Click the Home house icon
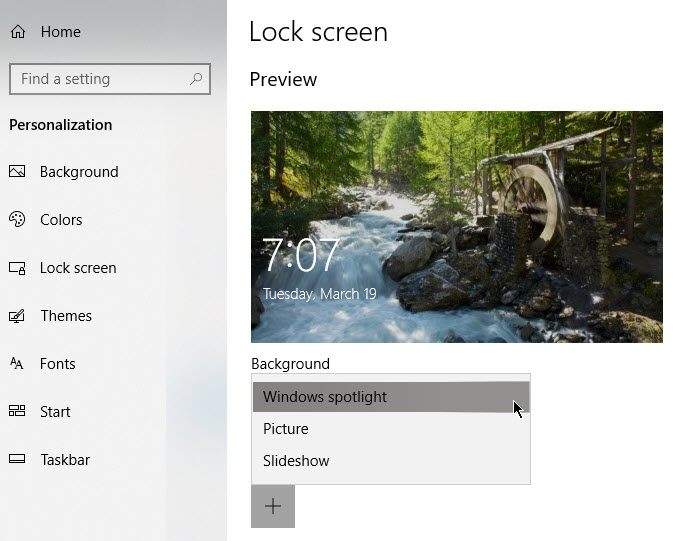This screenshot has height=541, width=675. pos(18,32)
